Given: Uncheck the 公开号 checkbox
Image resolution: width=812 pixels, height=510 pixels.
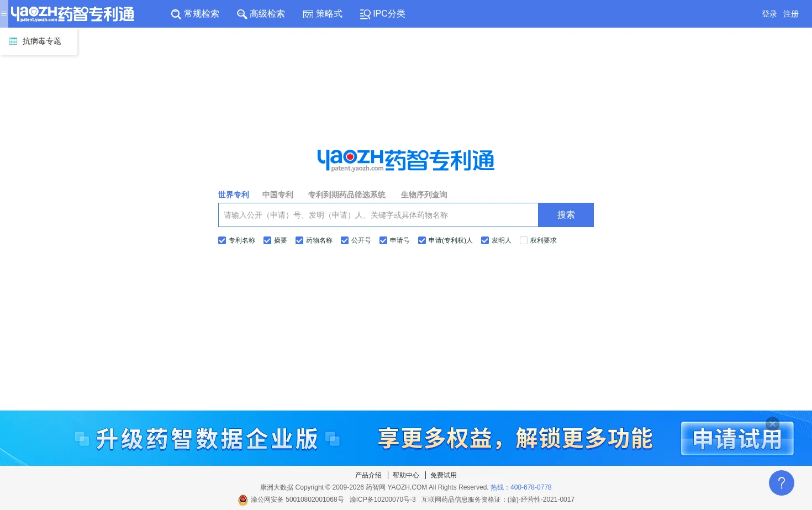Looking at the screenshot, I should pos(345,240).
